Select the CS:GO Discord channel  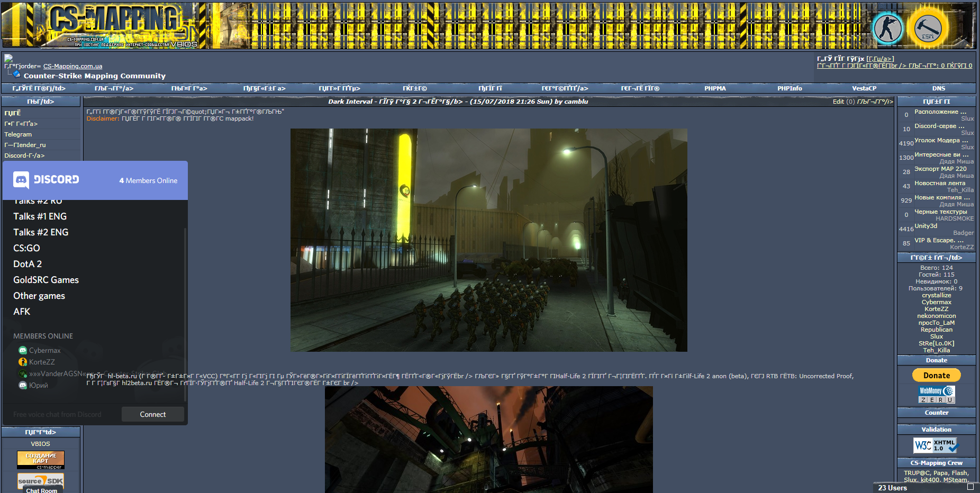point(26,248)
